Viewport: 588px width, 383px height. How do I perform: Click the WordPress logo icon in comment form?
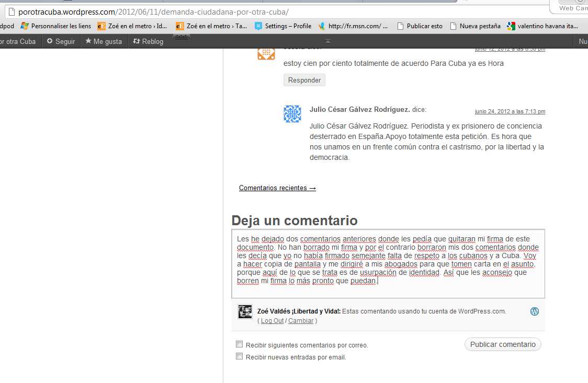(x=534, y=311)
